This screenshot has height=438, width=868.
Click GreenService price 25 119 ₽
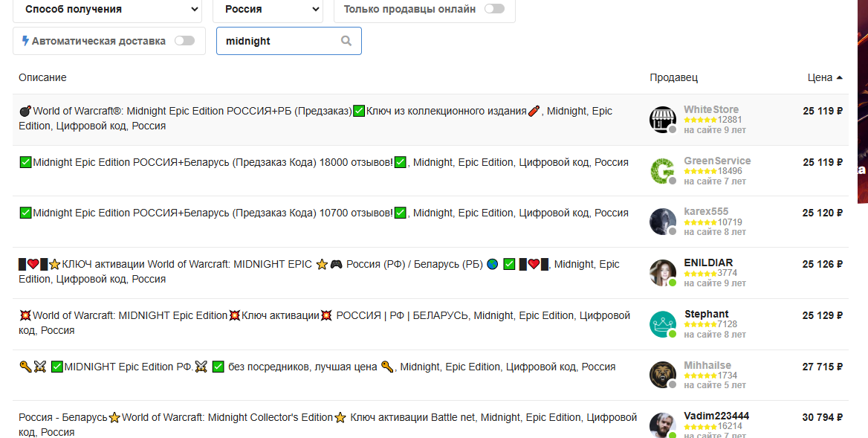[823, 162]
